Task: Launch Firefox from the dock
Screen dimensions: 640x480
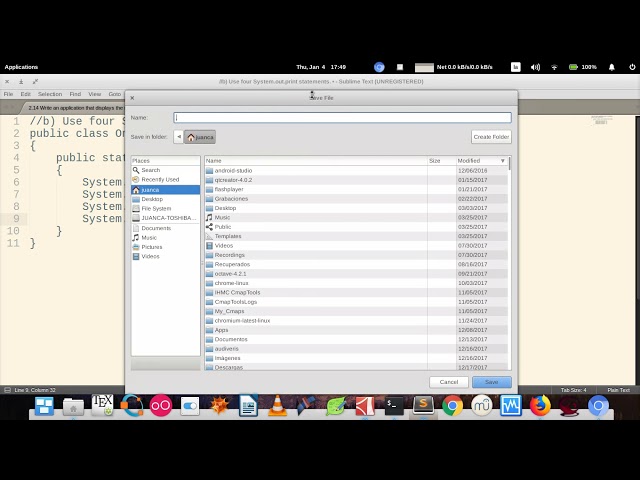Action: point(540,406)
